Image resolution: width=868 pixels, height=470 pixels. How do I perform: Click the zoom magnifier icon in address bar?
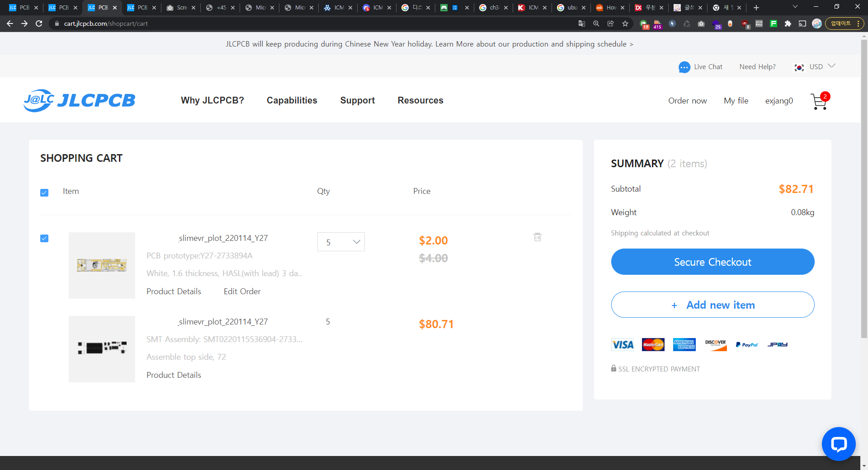tap(596, 23)
